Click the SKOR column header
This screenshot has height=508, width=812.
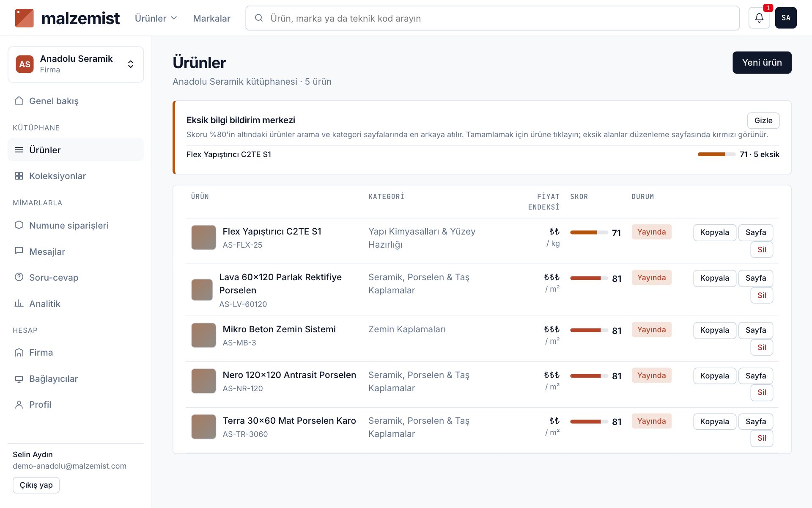coord(579,197)
